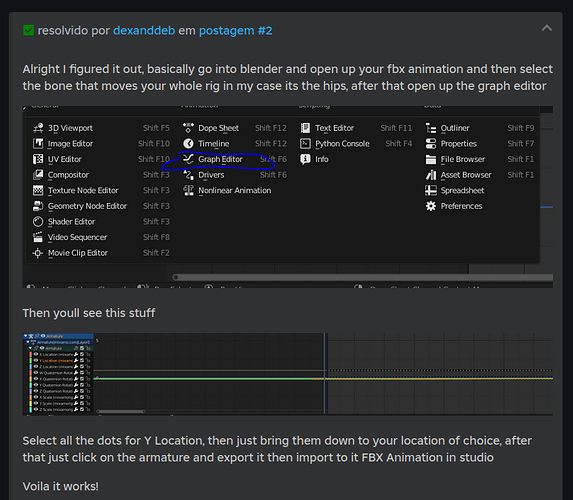573x500 pixels.
Task: Open the postagem #2 link
Action: (236, 30)
